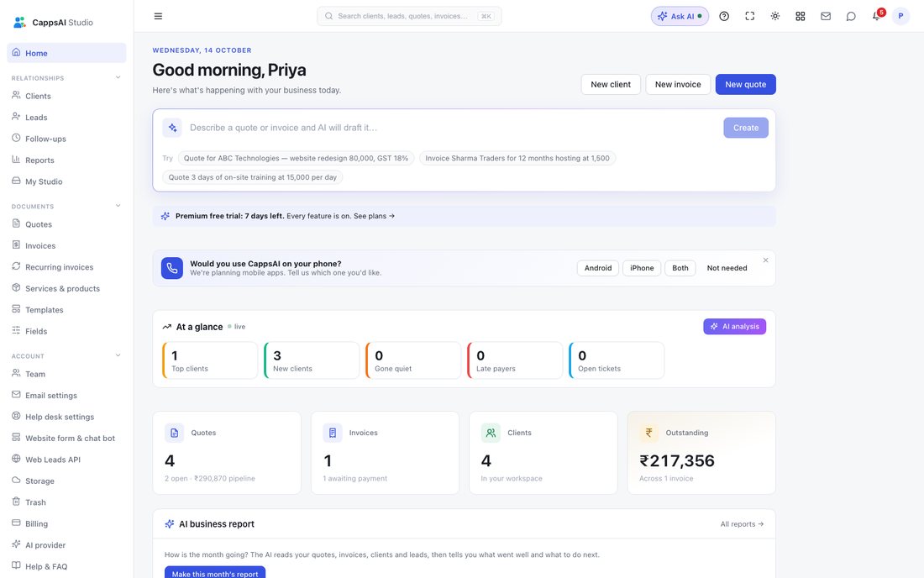Focus the describe quote AI input
924x578 pixels.
[x=454, y=128]
